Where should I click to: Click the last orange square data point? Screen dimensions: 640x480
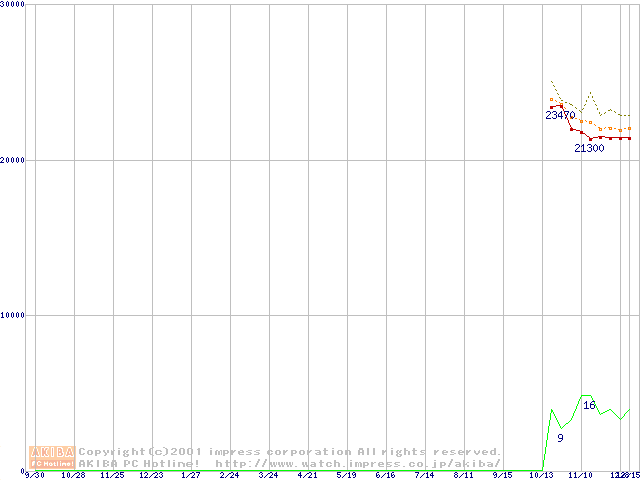[x=629, y=128]
